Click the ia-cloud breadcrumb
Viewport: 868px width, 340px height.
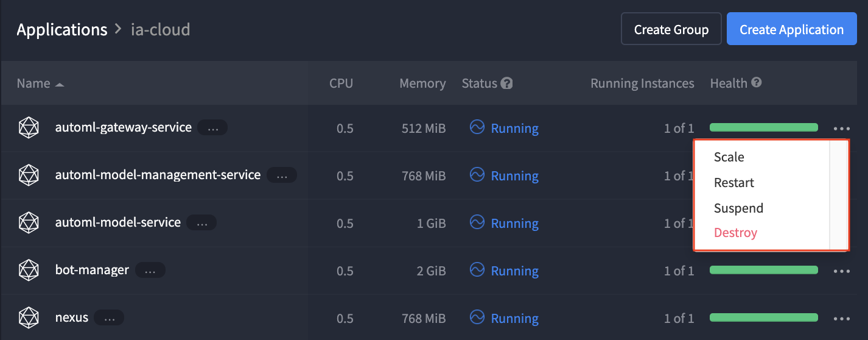(x=161, y=29)
